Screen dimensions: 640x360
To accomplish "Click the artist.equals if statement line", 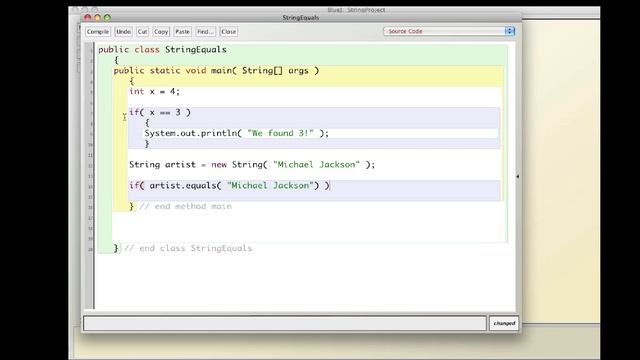I will [x=229, y=185].
